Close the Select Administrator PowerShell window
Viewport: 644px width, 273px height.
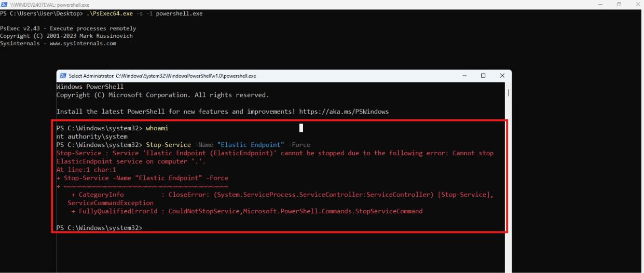(x=502, y=76)
